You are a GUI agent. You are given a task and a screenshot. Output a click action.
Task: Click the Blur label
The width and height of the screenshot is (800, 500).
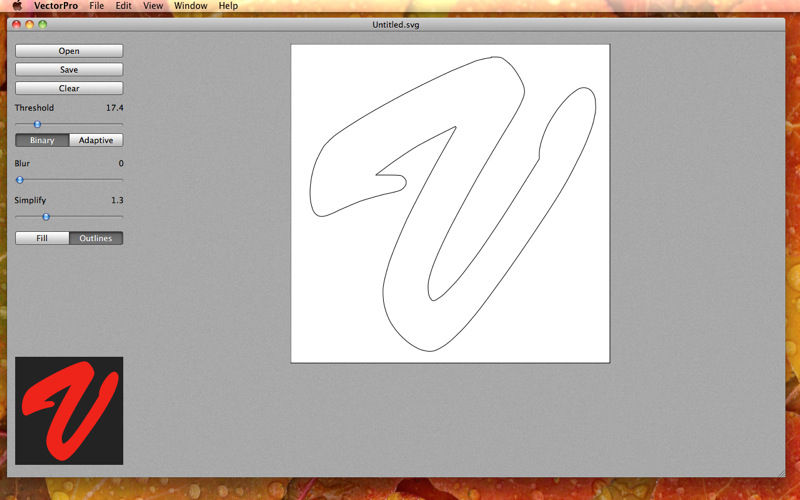[22, 163]
